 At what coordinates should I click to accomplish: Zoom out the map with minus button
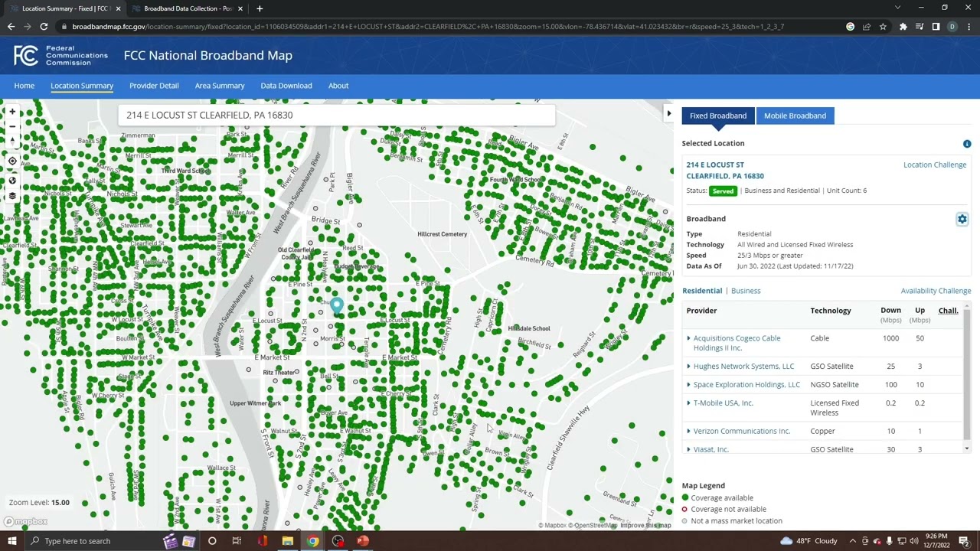click(12, 126)
